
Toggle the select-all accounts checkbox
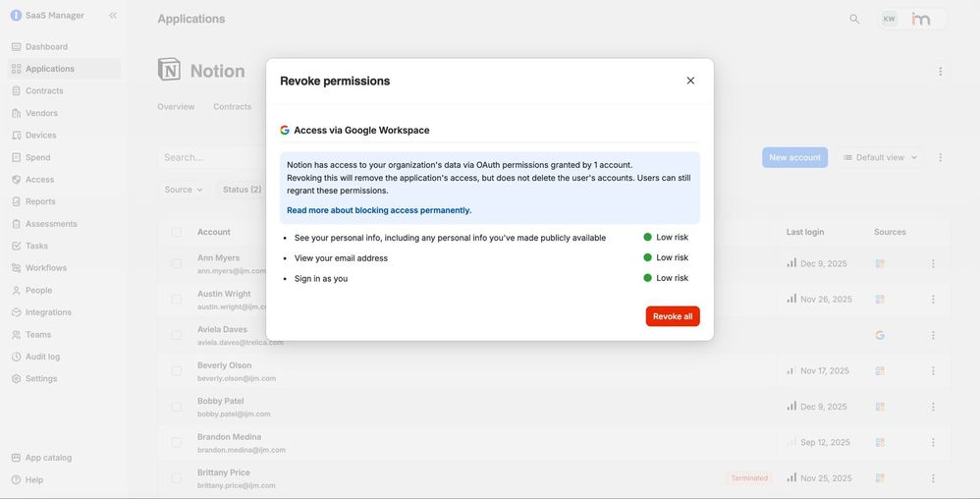pos(177,232)
